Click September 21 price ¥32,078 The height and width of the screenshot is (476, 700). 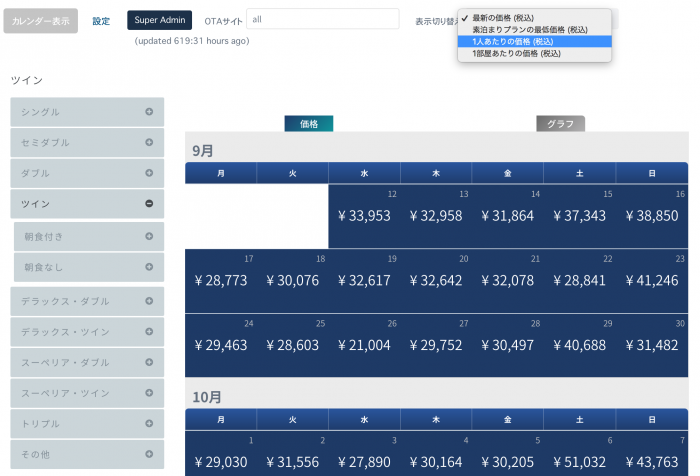(508, 280)
